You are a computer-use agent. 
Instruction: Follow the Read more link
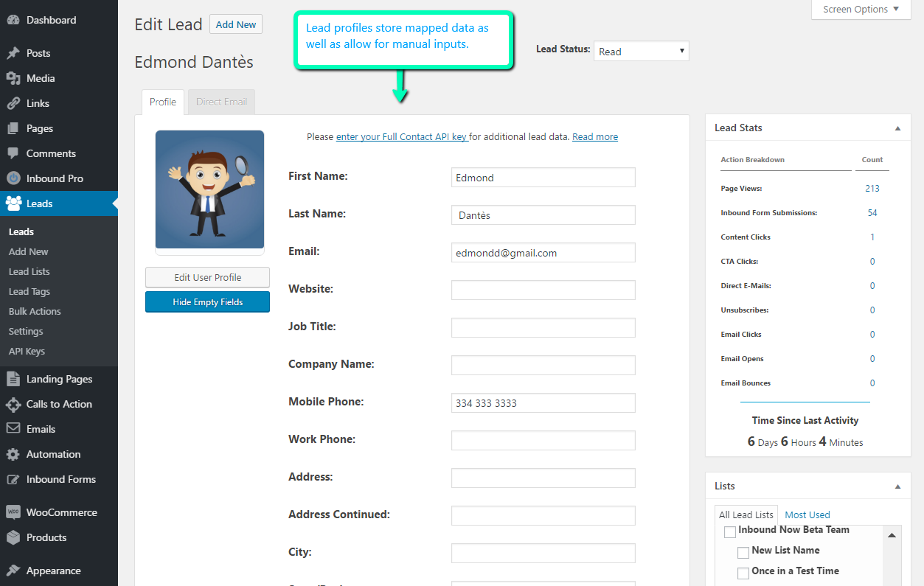click(x=595, y=136)
